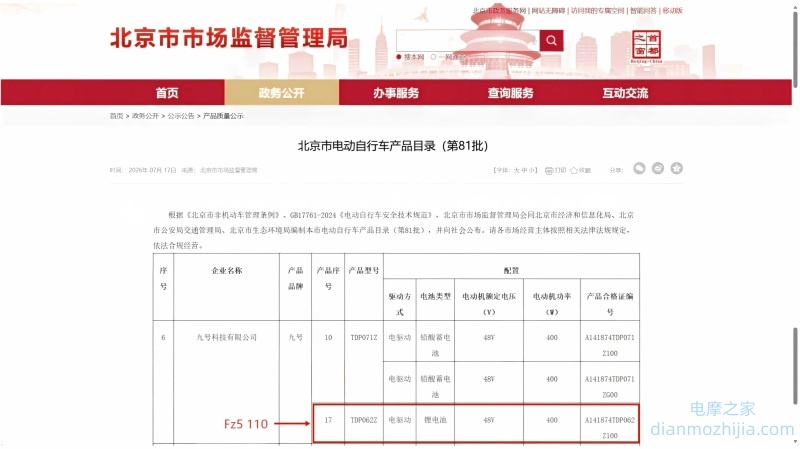
Task: Share the page via Weibo icon
Action: tap(658, 168)
